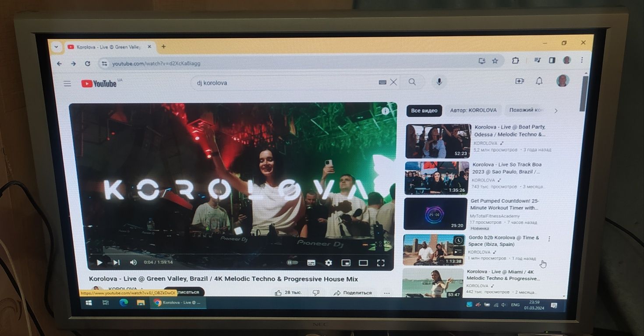Open the Chrome three-dot menu
This screenshot has height=336, width=644.
[582, 60]
